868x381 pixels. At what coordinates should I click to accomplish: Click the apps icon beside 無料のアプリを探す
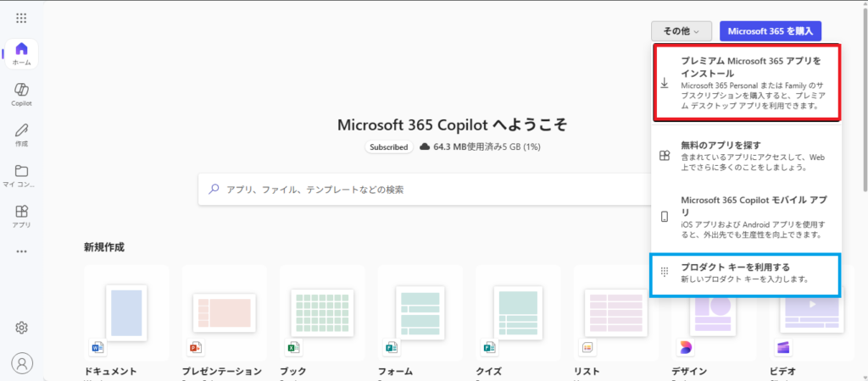coord(665,156)
